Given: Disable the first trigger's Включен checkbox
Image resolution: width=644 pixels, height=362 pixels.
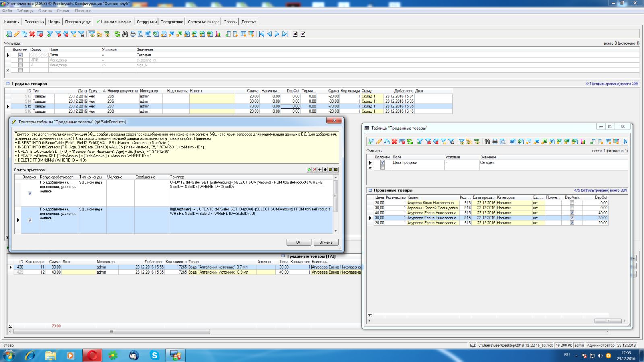Looking at the screenshot, I should pyautogui.click(x=30, y=193).
